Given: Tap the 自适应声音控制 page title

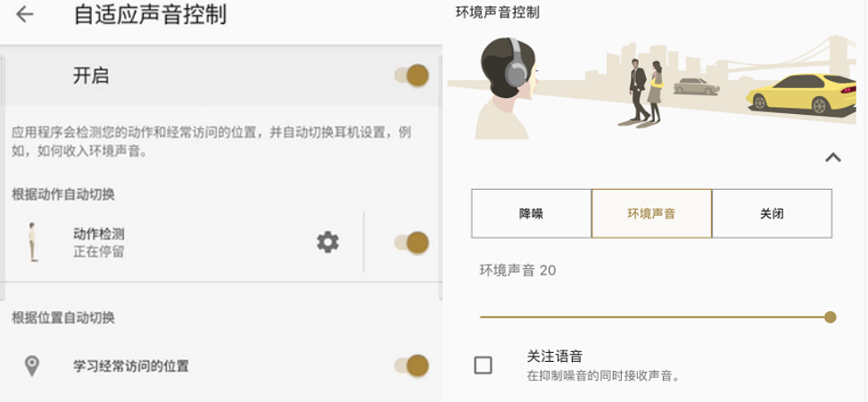Looking at the screenshot, I should point(149,14).
